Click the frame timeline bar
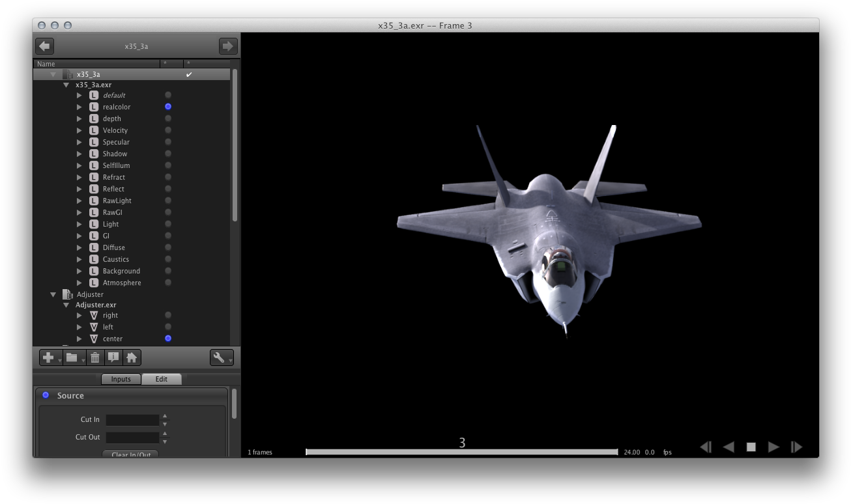Viewport: 851px width, 504px height. (462, 452)
